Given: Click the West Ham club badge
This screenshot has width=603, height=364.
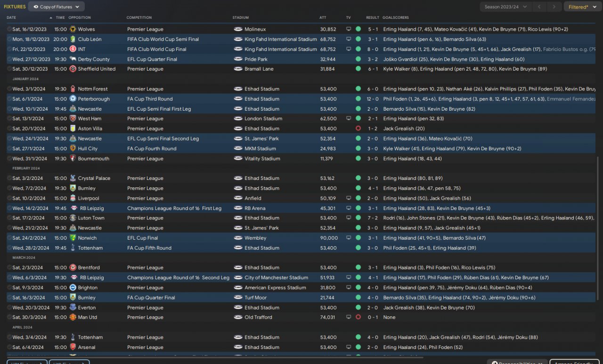Looking at the screenshot, I should 73,119.
